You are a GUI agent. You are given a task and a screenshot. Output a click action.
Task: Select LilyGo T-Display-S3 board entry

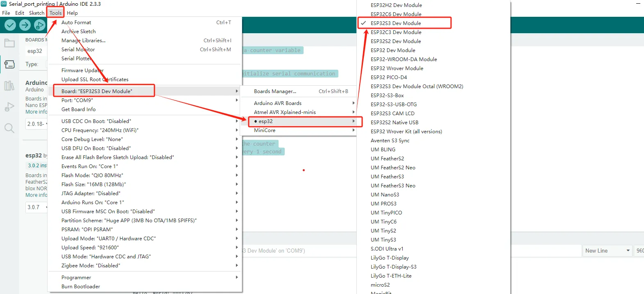[434, 267]
